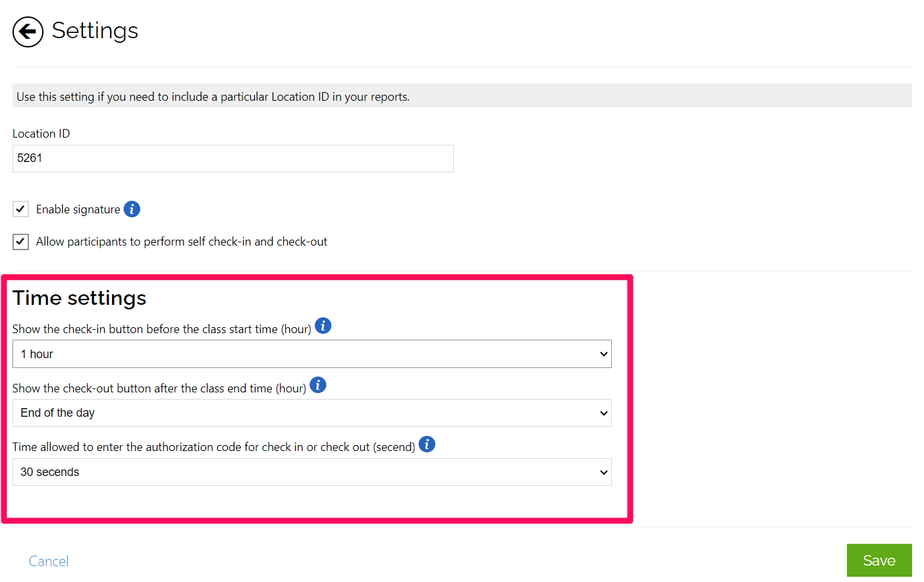
Task: Click 'Time allowed to enter the authorization code' label
Action: point(214,447)
